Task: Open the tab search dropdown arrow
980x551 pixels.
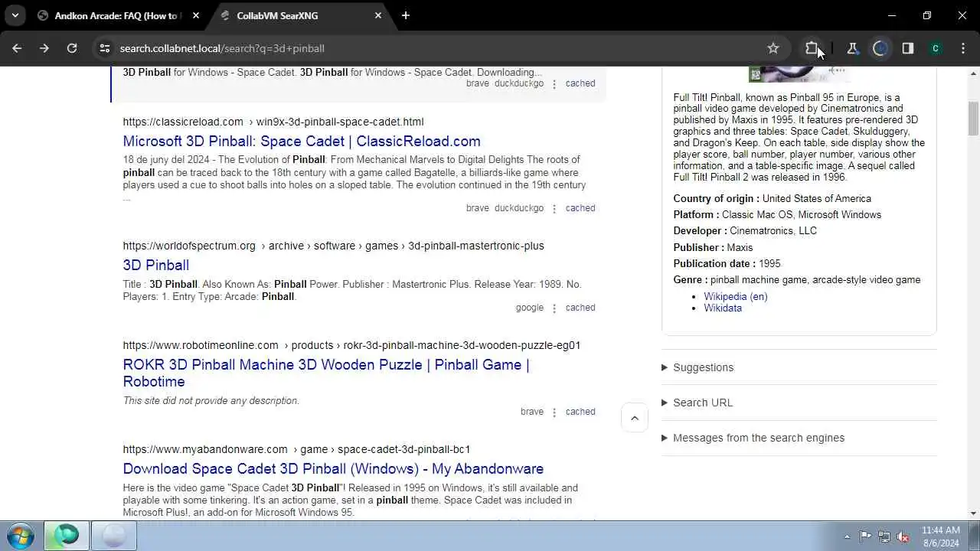Action: [15, 15]
